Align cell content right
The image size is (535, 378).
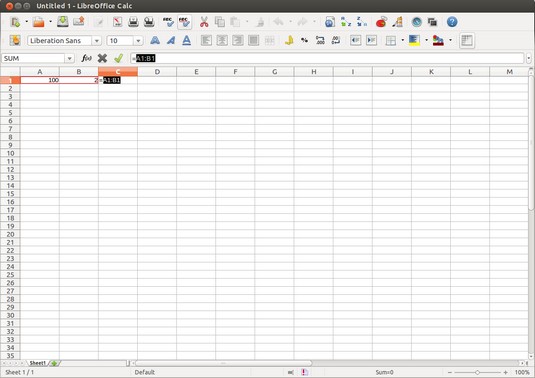[238, 41]
